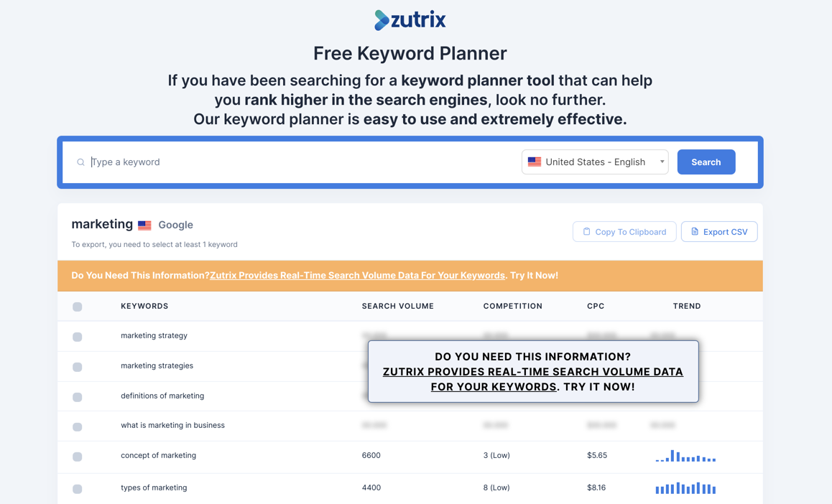This screenshot has height=504, width=832.
Task: Click the concept of marketing keyword
Action: 158,455
